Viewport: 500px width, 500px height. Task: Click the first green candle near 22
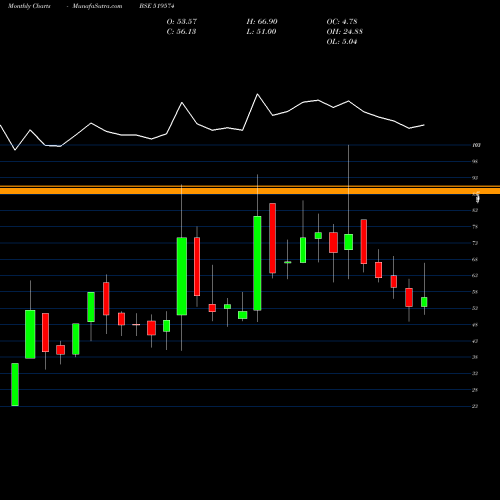[x=15, y=384]
